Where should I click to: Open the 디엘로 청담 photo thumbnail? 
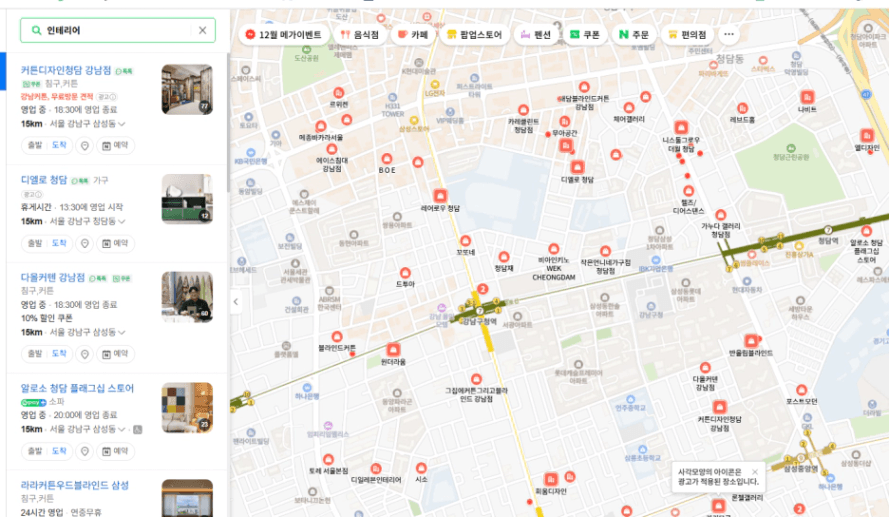[x=187, y=199]
